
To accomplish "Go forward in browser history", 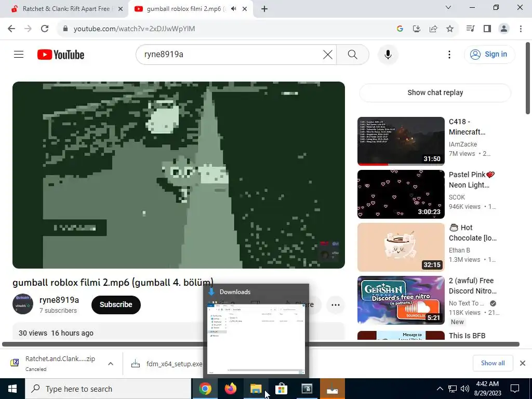I will (28, 29).
